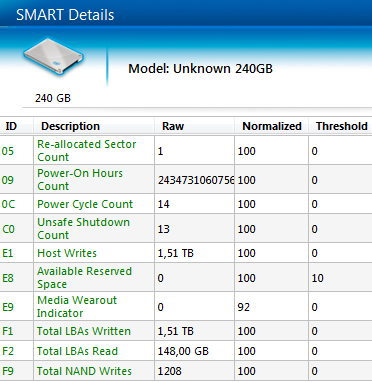
Task: Click the Normalized column header
Action: tap(272, 126)
